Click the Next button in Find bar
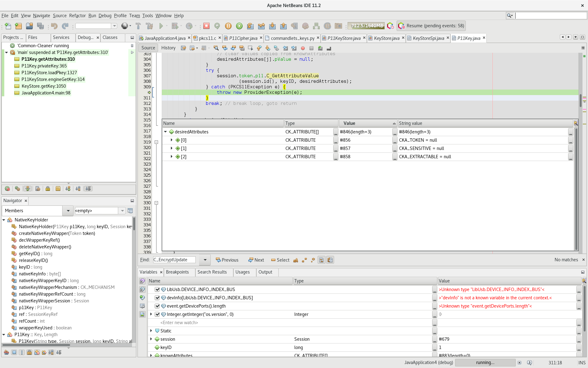Image resolution: width=588 pixels, height=368 pixels. coord(256,260)
